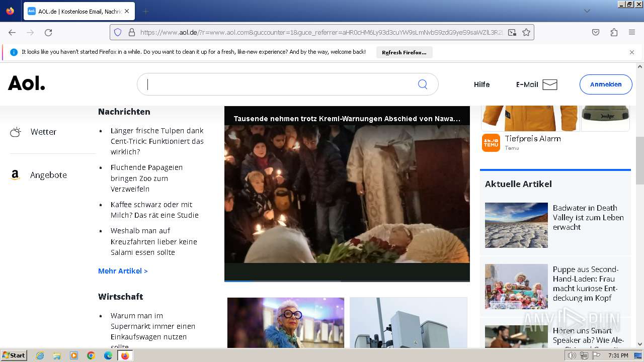644x362 pixels.
Task: Click the Amazon logo icon
Action: click(x=15, y=175)
